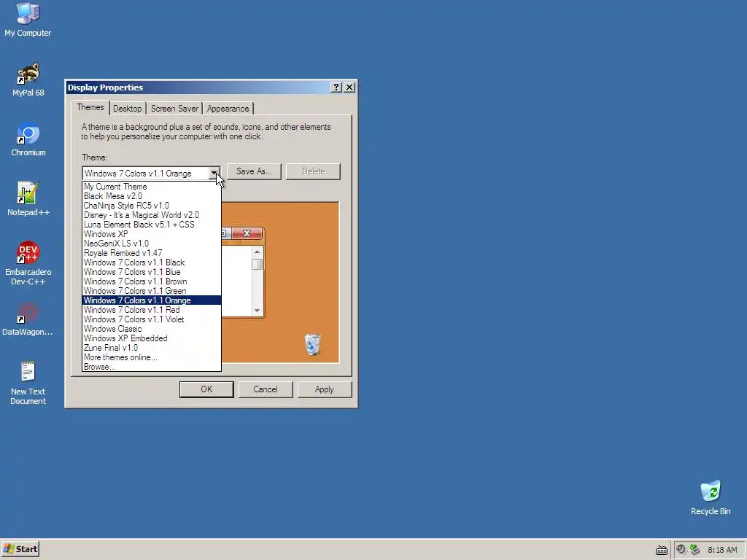Screen dimensions: 747x560
Task: Choose Windows 7 Colors v1.1 Green
Action: [x=152, y=292]
